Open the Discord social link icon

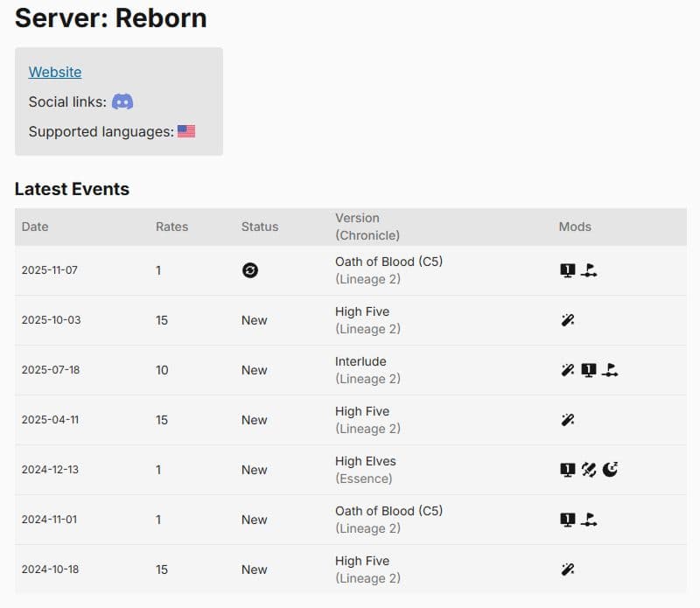click(122, 101)
